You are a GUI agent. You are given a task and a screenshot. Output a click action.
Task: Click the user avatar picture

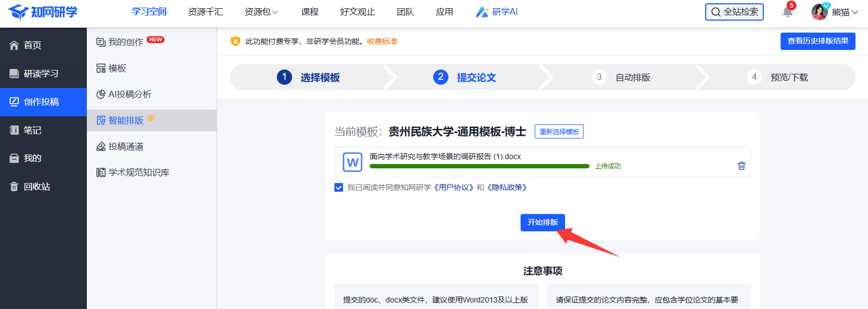pos(819,12)
